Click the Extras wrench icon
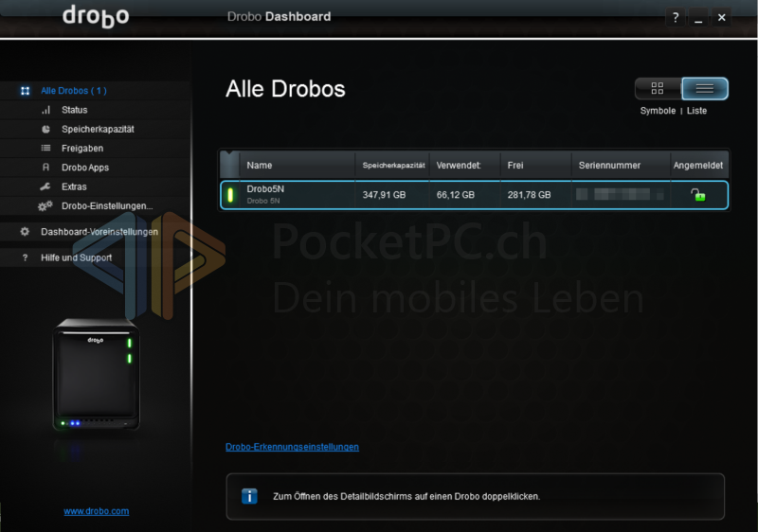This screenshot has width=758, height=532. click(x=45, y=186)
